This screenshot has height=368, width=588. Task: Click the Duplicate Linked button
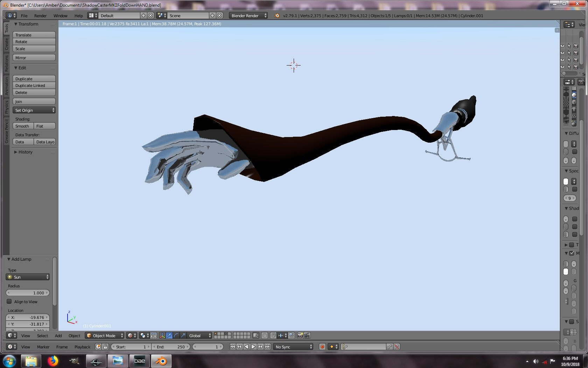pos(34,86)
